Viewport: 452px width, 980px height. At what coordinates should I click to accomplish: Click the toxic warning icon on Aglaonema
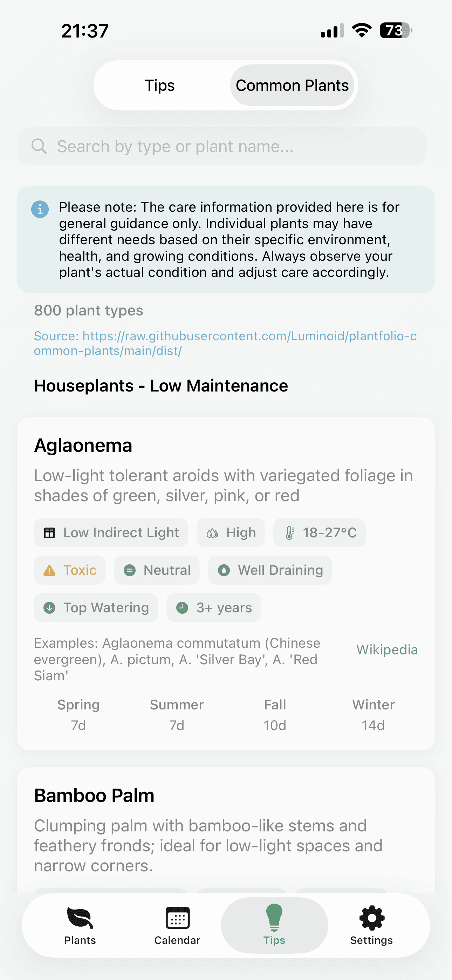pos(50,570)
